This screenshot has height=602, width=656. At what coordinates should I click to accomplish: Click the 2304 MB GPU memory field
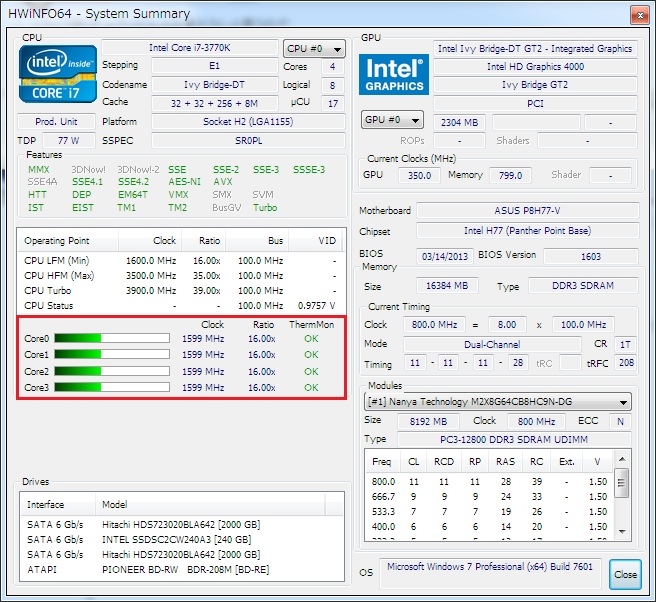[459, 123]
